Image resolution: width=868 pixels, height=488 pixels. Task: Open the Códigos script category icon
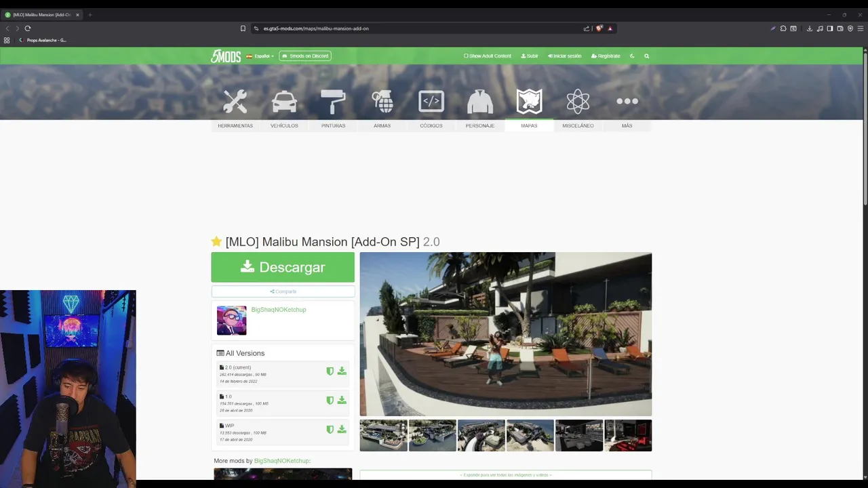pos(431,102)
